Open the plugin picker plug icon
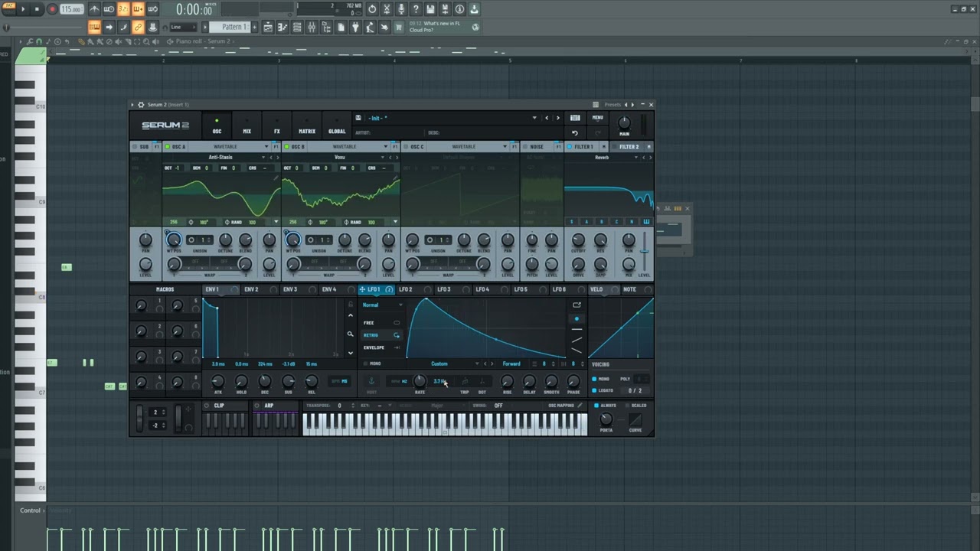The image size is (980, 551). click(355, 27)
